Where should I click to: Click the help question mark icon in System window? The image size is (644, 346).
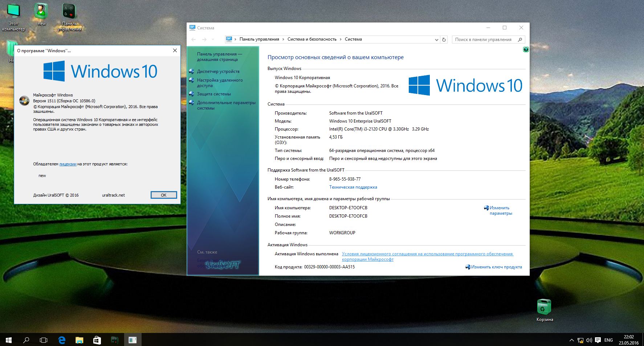[526, 49]
